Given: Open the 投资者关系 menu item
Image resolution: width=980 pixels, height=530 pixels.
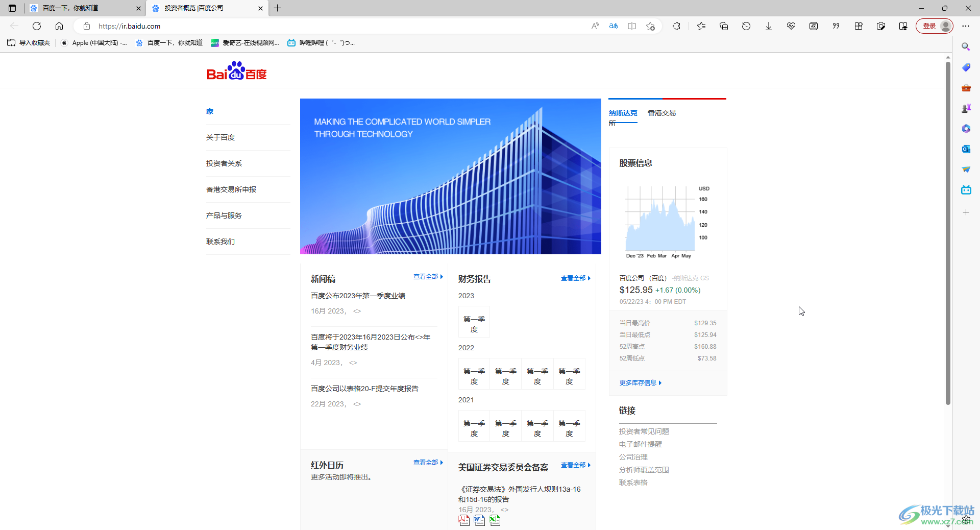Looking at the screenshot, I should pos(224,163).
